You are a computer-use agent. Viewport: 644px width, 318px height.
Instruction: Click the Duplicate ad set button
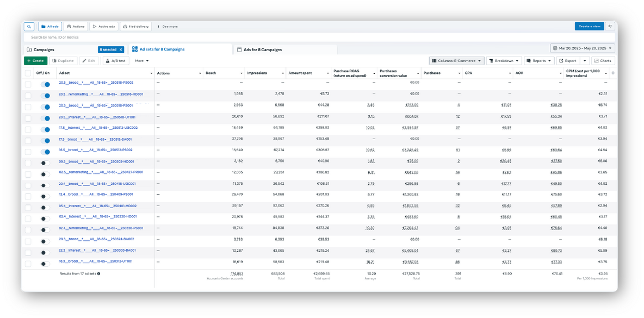(x=63, y=61)
